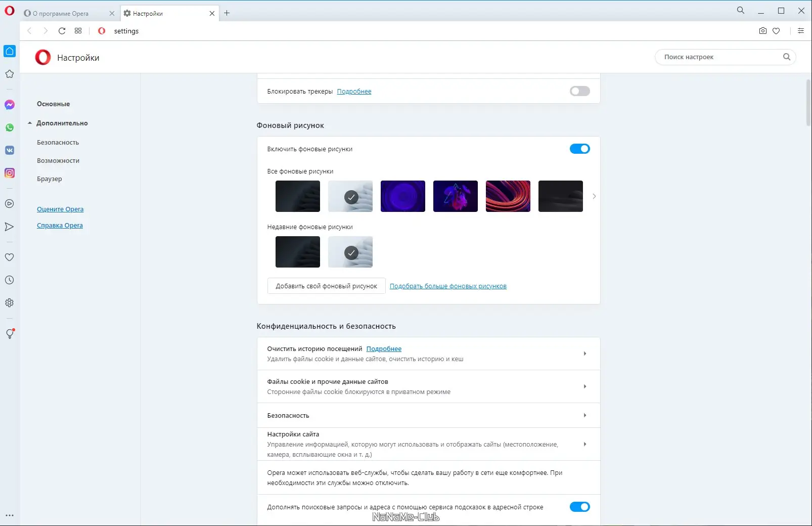Select the Возможности settings category
The image size is (812, 526).
pyautogui.click(x=58, y=160)
